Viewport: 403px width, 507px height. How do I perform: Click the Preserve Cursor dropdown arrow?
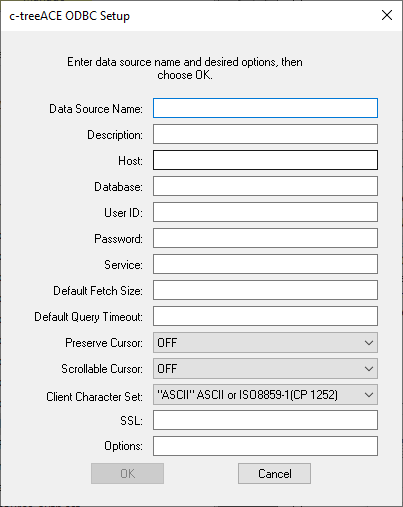click(369, 343)
